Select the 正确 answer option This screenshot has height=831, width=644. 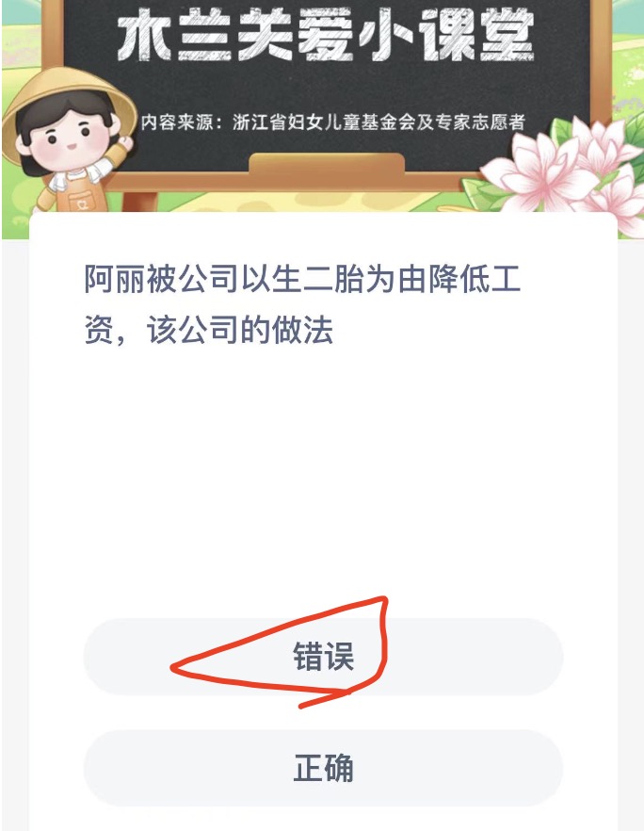pos(323,768)
